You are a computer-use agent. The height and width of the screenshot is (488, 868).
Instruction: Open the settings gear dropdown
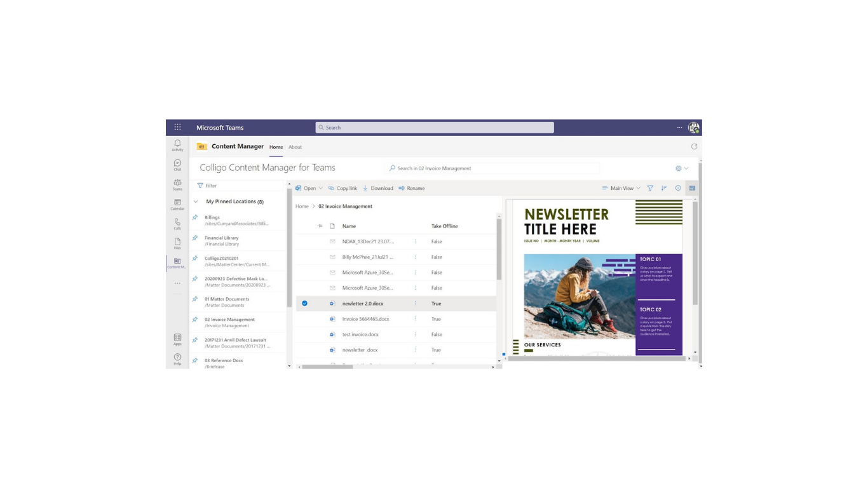[x=682, y=168]
